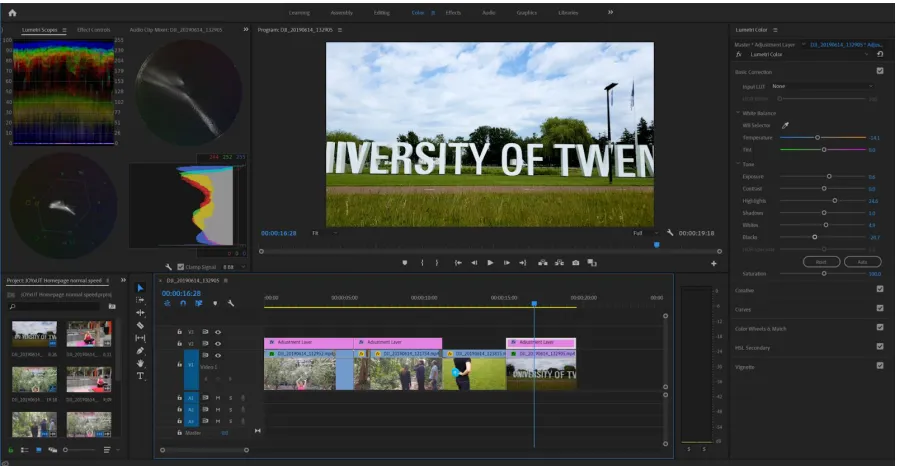Click the Reset button in Lumetri Color
This screenshot has height=466, width=898.
(821, 262)
